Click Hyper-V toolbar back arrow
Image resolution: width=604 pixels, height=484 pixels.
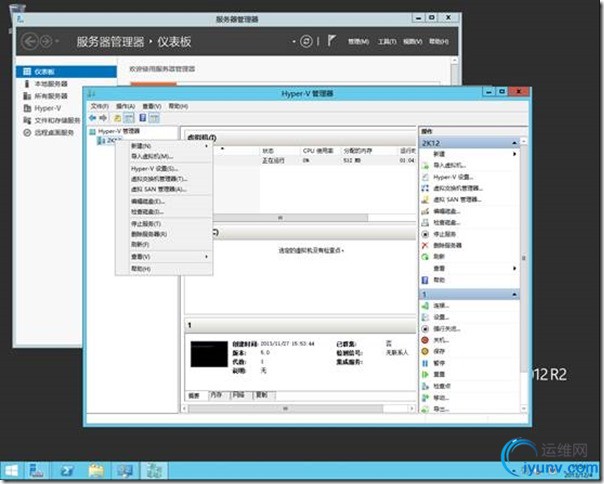tap(92, 118)
